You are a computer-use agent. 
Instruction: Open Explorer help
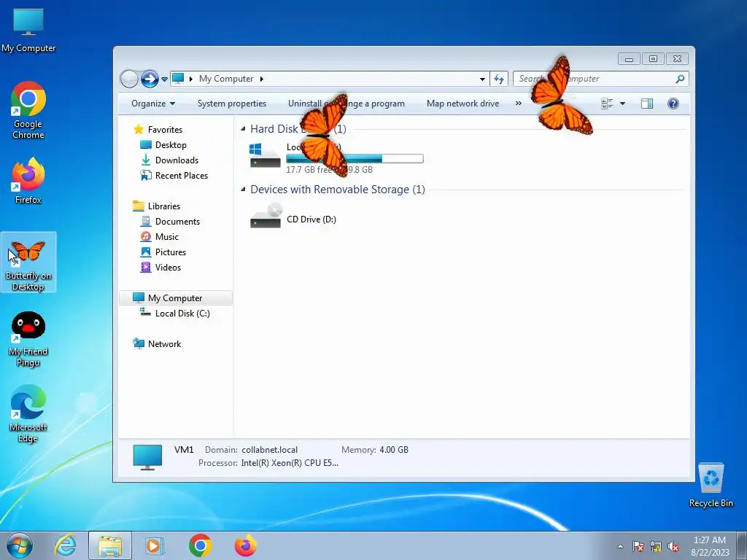click(x=673, y=104)
